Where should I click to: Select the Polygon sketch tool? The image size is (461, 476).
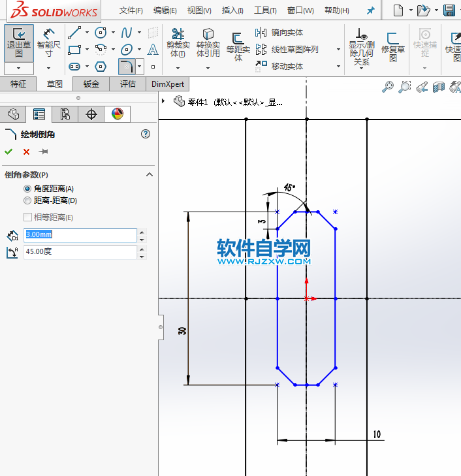pyautogui.click(x=101, y=66)
